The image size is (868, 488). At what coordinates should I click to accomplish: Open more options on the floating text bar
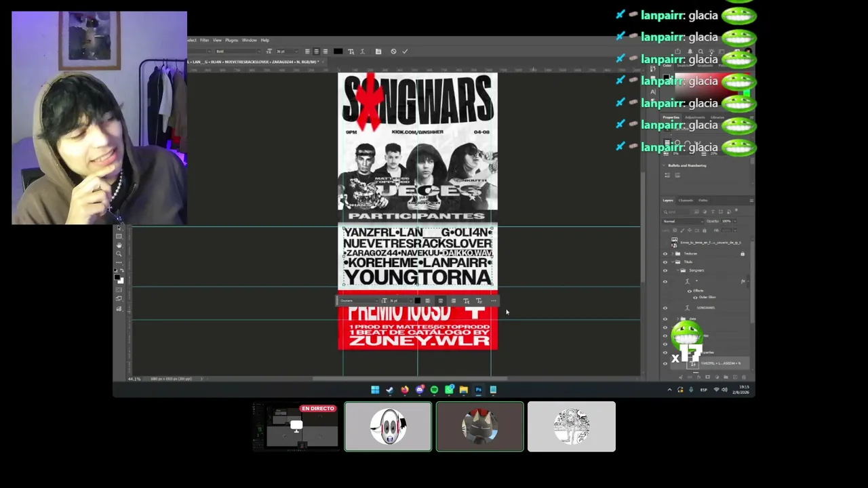click(493, 301)
